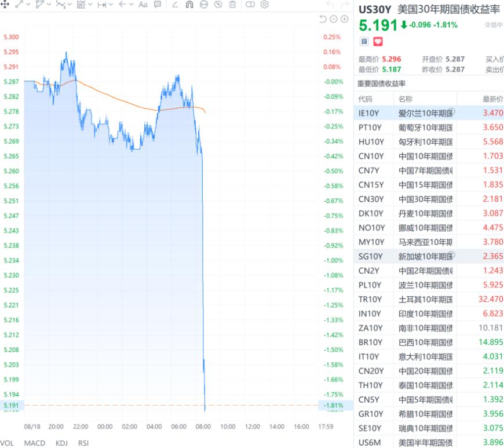The image size is (504, 448).
Task: Activate the magnet snap tool
Action: [189, 5]
